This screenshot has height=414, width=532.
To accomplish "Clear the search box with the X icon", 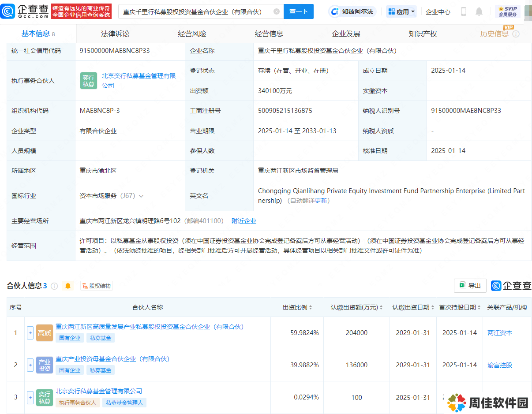I will (277, 11).
